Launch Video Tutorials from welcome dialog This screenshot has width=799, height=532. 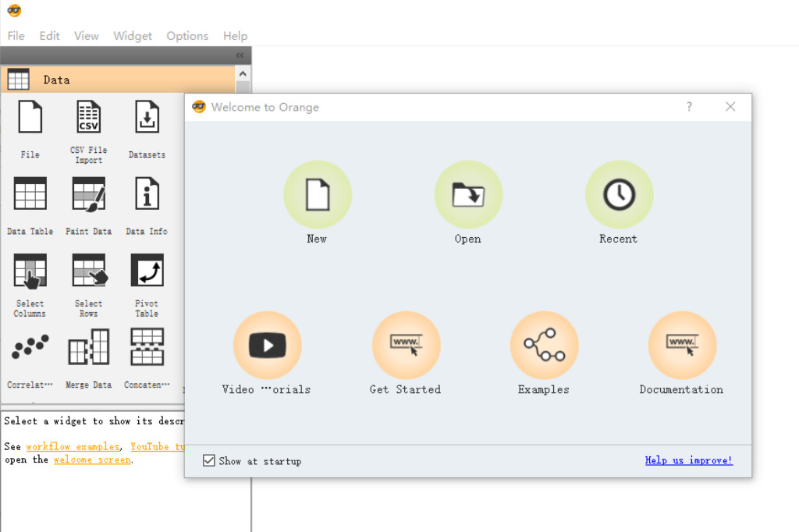268,345
